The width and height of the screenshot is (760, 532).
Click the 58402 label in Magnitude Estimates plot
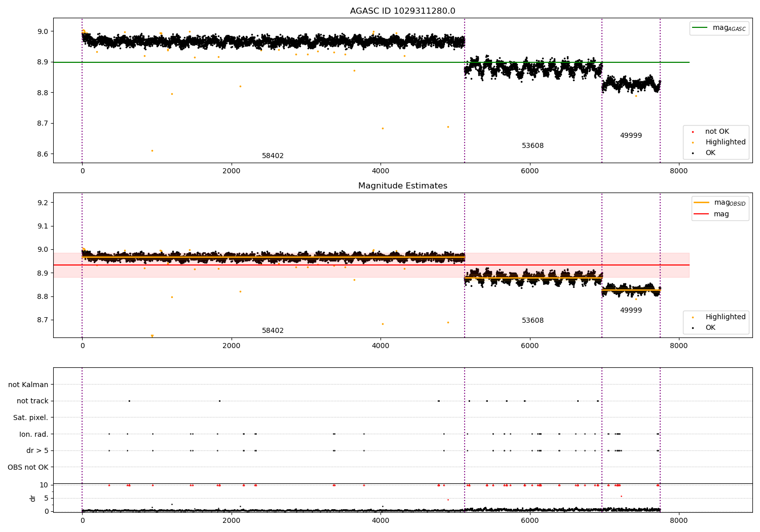point(273,331)
